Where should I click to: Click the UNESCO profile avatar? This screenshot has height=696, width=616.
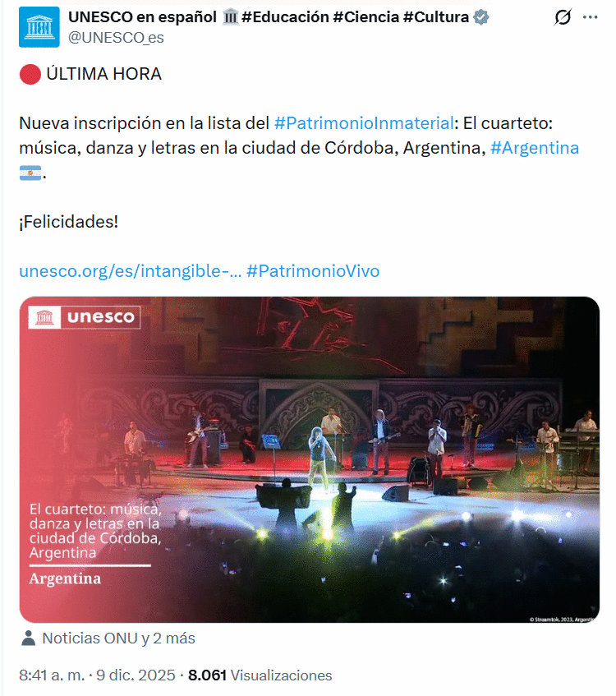click(x=39, y=27)
